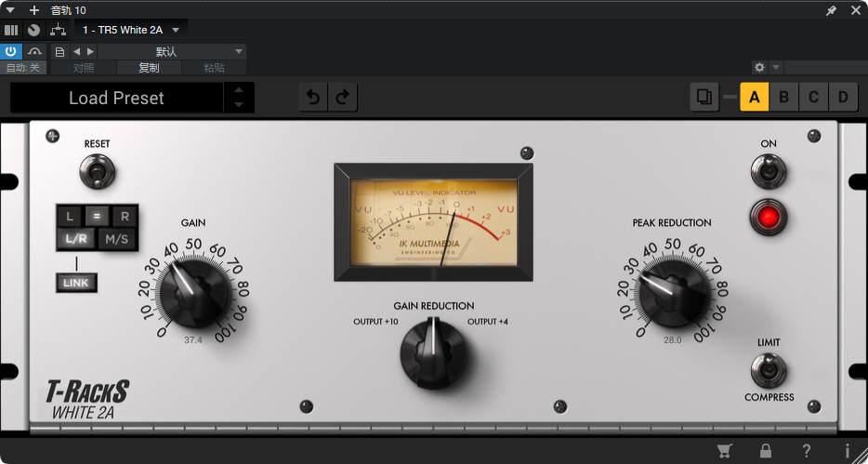This screenshot has width=868, height=464.
Task: Expand the TR5 White 2A plugin dropdown arrow
Action: [176, 30]
